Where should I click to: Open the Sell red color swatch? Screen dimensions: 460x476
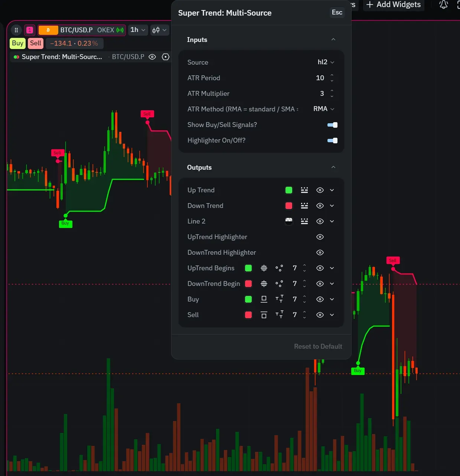pyautogui.click(x=248, y=315)
